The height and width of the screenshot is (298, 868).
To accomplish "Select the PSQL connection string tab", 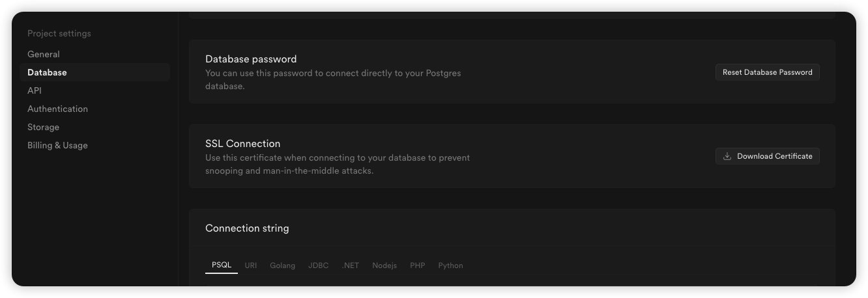I will tap(222, 265).
